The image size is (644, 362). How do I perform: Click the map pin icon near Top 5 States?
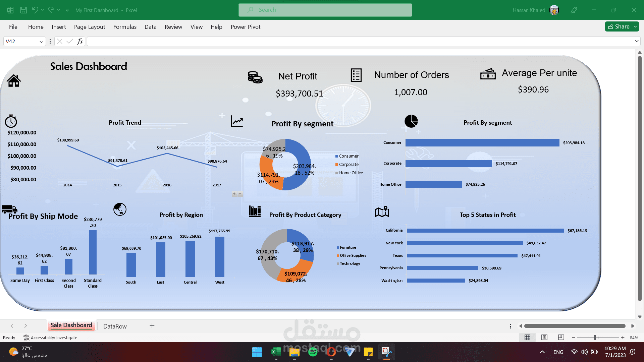[x=382, y=212]
